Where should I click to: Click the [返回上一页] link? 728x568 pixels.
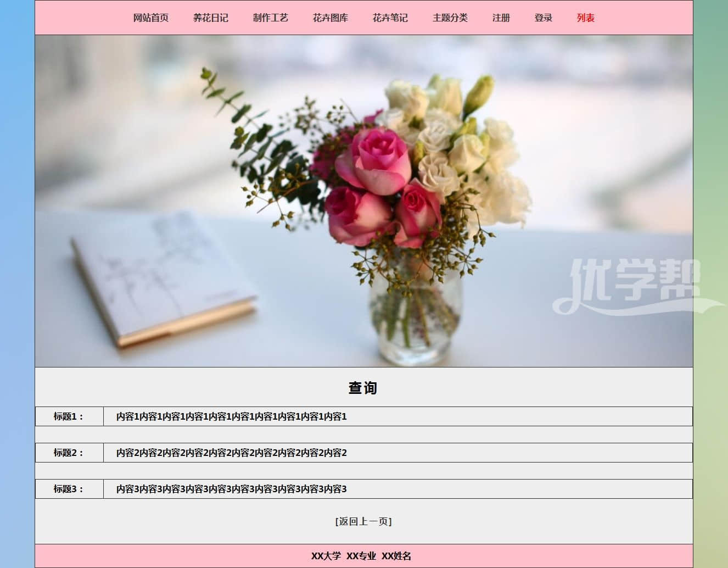pos(363,521)
